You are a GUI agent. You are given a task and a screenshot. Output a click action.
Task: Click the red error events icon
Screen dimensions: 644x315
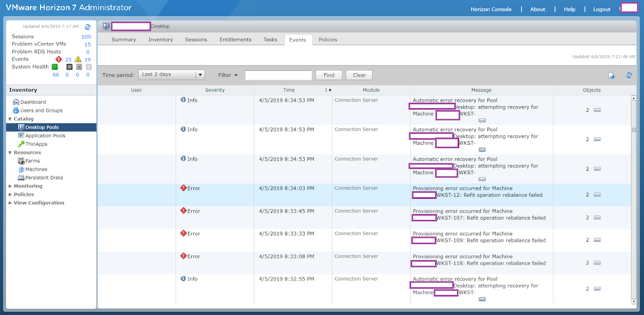pyautogui.click(x=59, y=59)
